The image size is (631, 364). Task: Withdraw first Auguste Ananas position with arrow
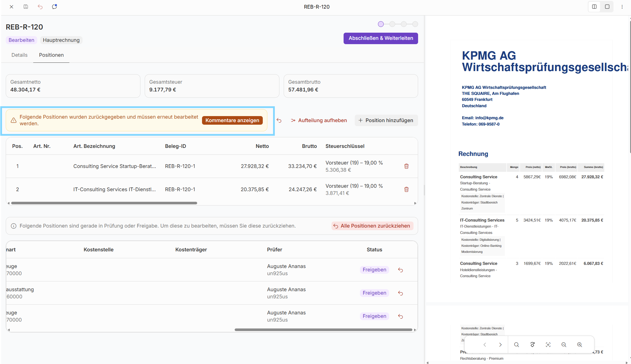pyautogui.click(x=401, y=270)
